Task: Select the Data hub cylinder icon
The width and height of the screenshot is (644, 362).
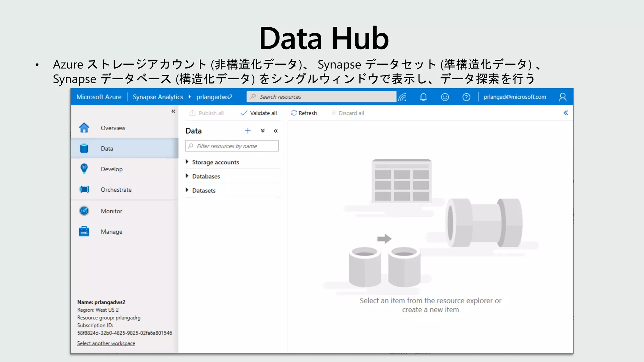Action: (x=84, y=148)
